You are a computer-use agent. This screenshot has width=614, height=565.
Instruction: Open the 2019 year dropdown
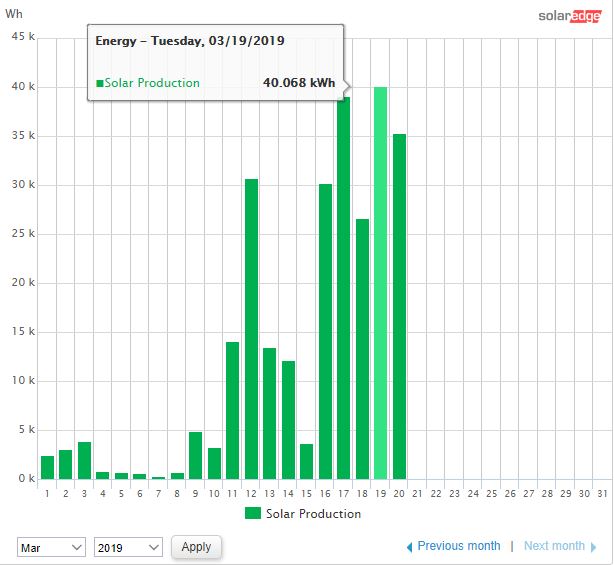click(127, 547)
